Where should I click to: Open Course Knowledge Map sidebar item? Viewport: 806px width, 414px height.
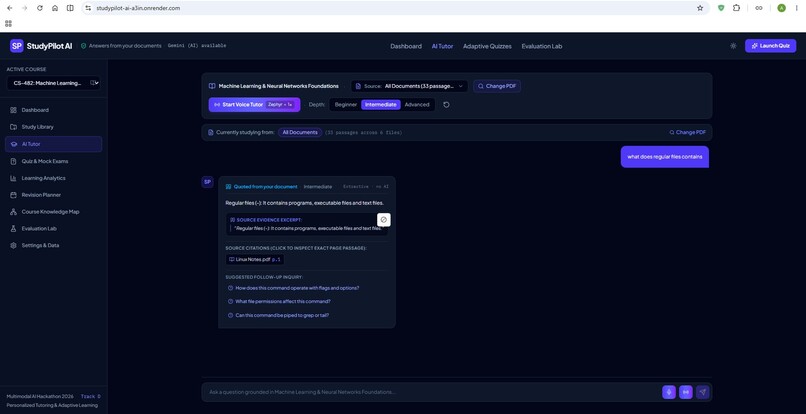click(53, 212)
